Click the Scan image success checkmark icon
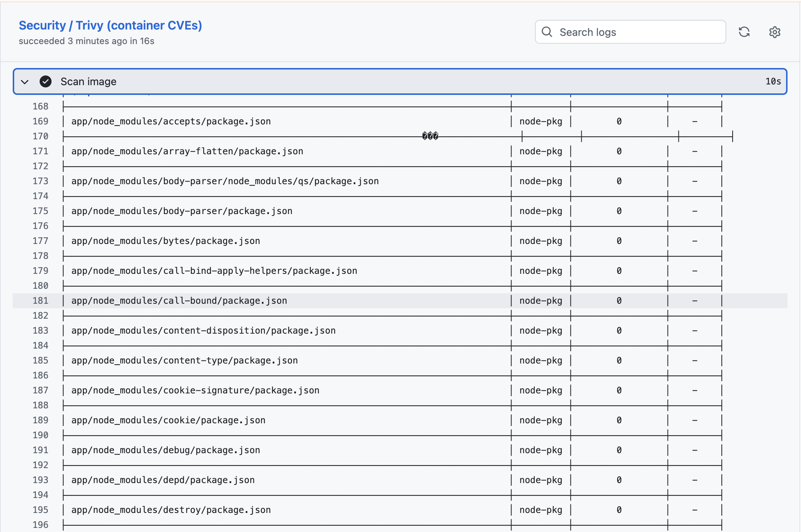The height and width of the screenshot is (532, 801). pos(46,81)
